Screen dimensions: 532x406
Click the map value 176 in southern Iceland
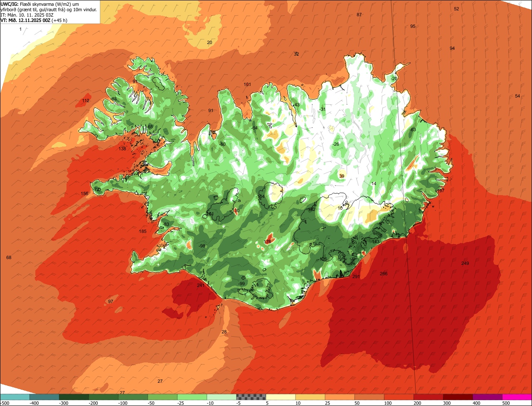pyautogui.click(x=268, y=242)
